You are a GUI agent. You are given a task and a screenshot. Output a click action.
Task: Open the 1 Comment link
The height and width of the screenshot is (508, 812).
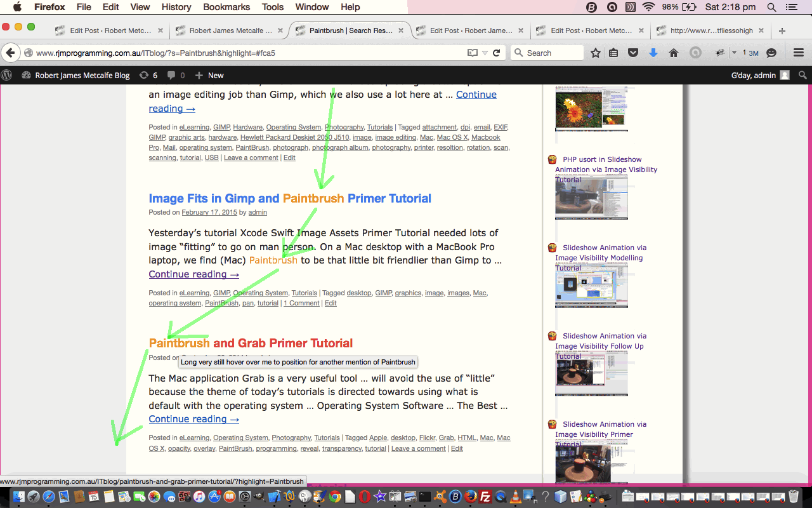(301, 303)
